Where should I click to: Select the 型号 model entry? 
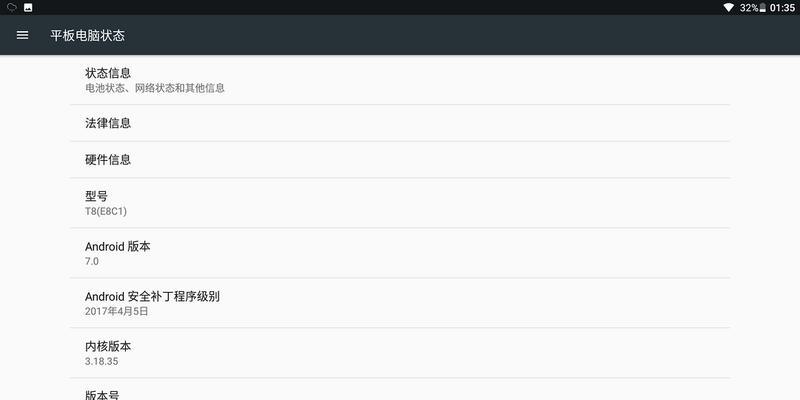(x=400, y=203)
